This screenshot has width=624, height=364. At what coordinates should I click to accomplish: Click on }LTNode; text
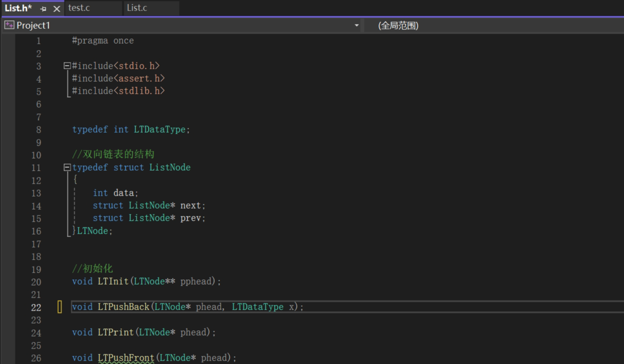(x=92, y=231)
